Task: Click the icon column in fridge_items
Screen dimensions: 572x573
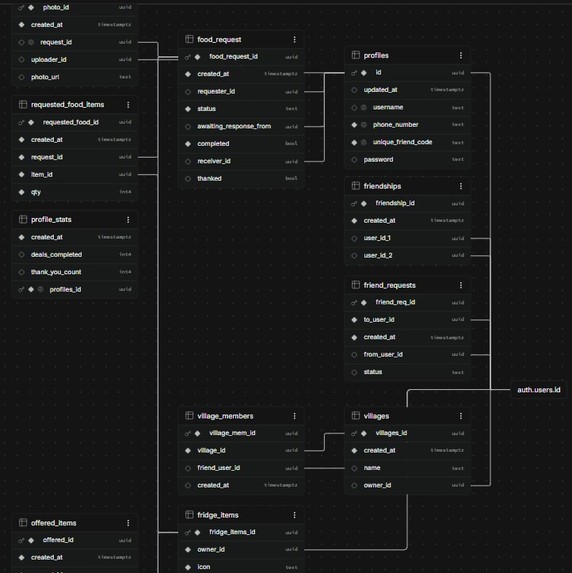Action: coord(241,567)
